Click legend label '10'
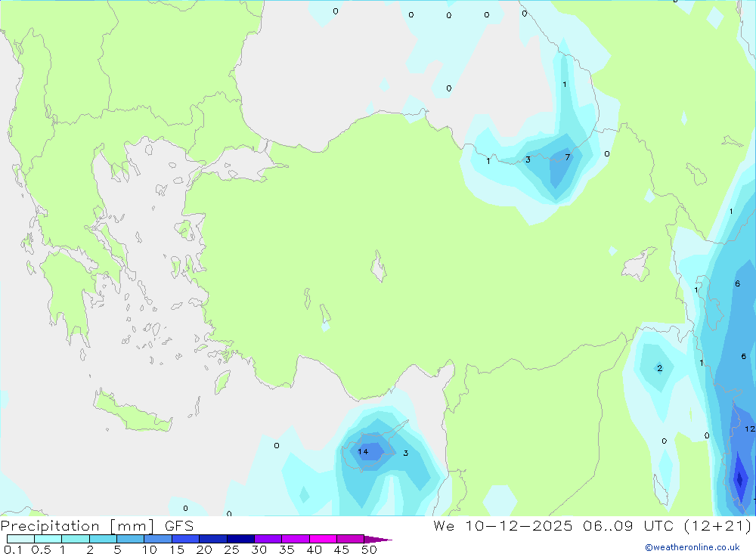The height and width of the screenshot is (554, 756). click(149, 549)
